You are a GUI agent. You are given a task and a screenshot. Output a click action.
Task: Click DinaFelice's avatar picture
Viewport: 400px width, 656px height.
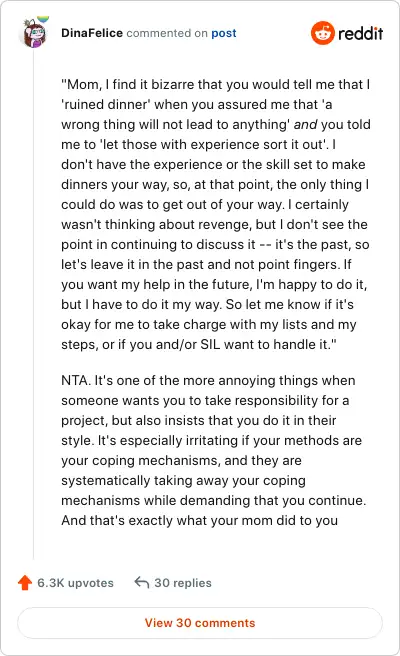(34, 33)
